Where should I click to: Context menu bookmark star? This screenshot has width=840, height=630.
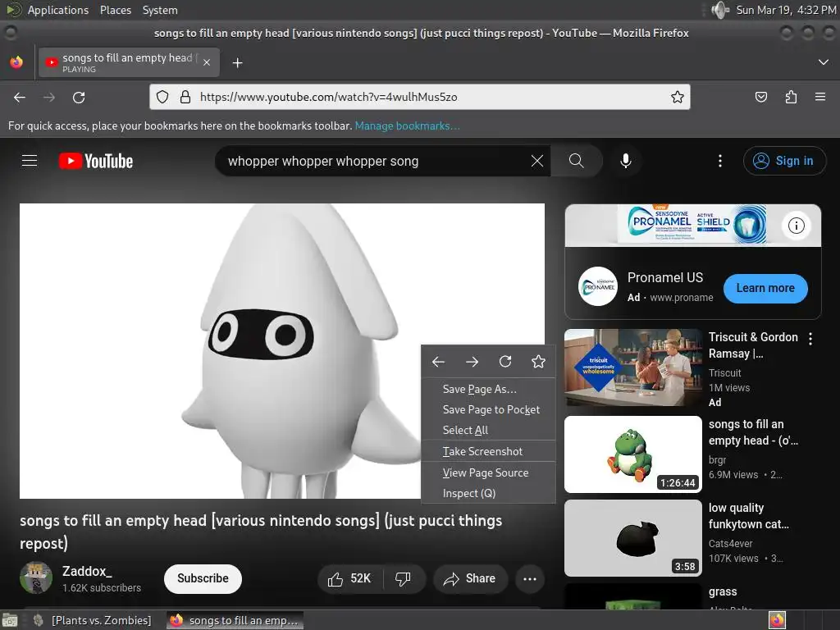coord(538,362)
